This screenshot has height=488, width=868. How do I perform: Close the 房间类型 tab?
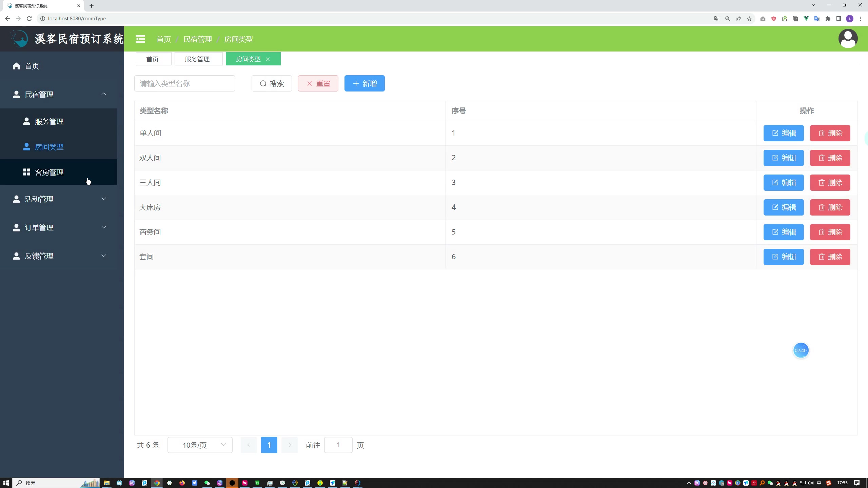pos(268,59)
